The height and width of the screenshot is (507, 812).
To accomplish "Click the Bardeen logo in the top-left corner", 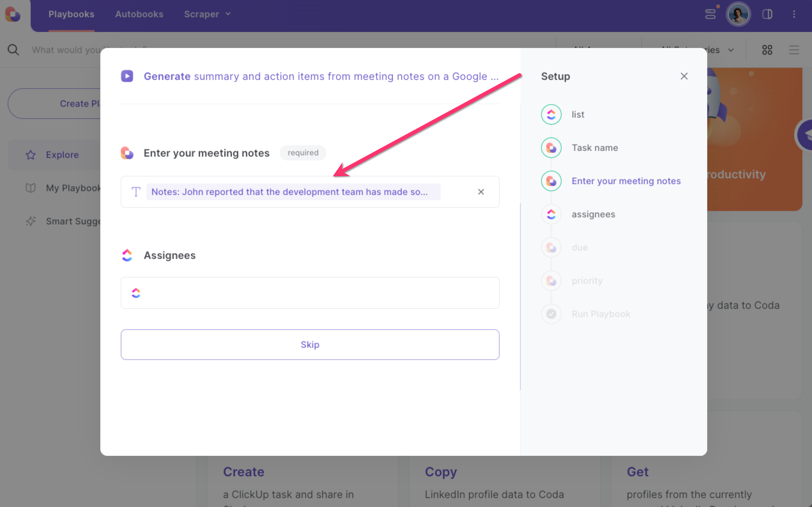I will point(13,14).
